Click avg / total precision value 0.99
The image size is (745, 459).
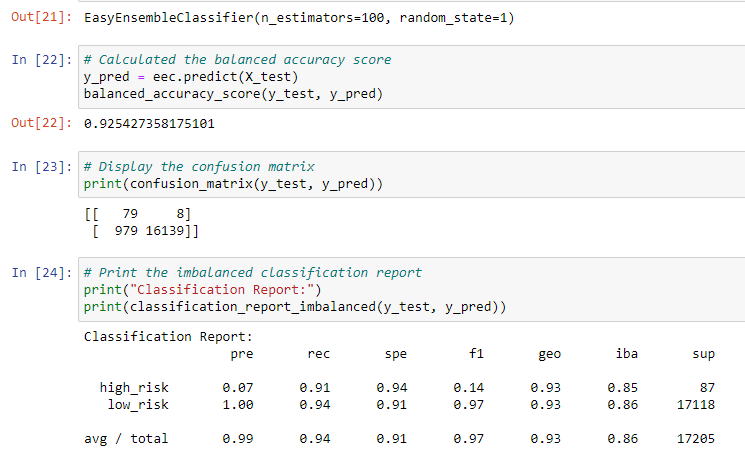[238, 439]
